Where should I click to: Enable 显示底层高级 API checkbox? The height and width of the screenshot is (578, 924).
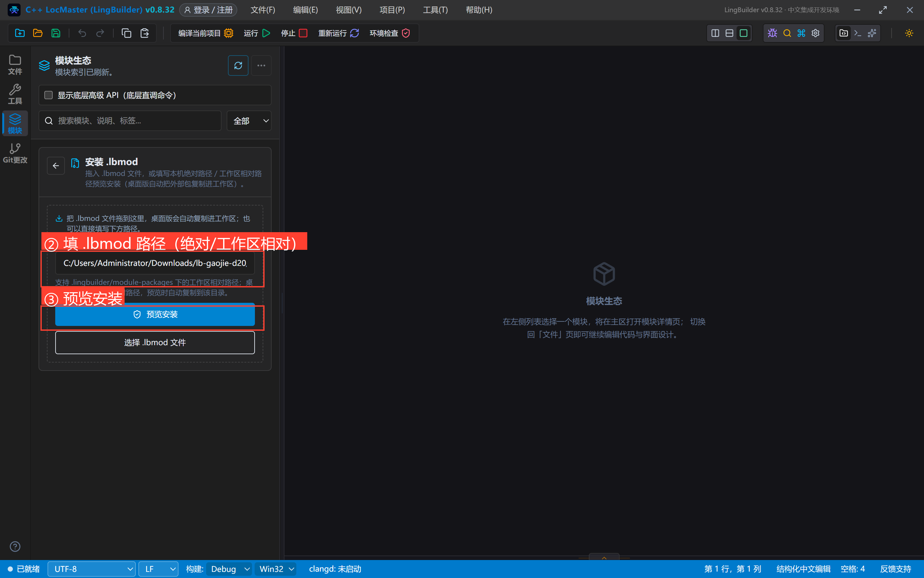tap(48, 95)
